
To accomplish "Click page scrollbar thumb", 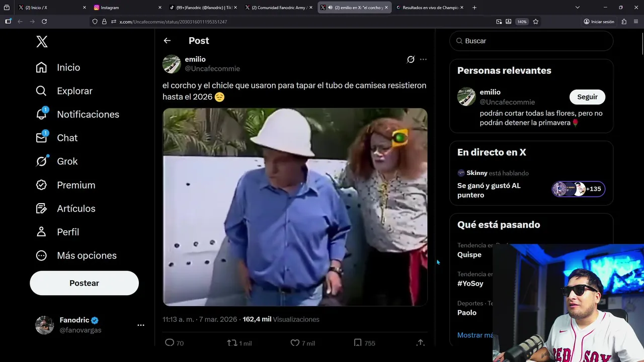I will point(642,43).
